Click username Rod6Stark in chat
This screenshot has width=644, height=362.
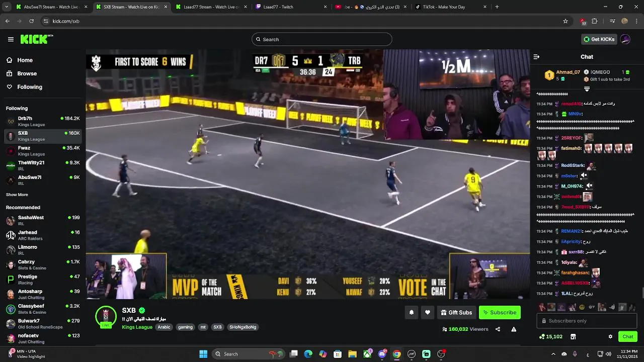pos(573,165)
